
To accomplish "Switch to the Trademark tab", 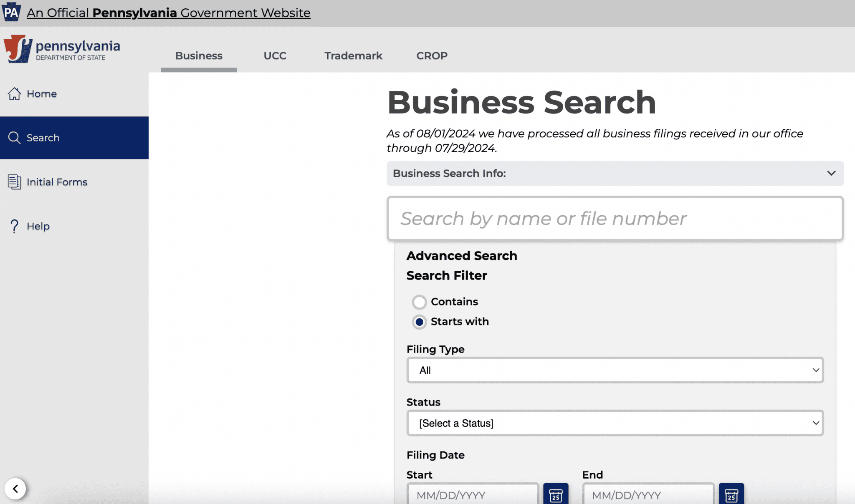I will point(353,55).
